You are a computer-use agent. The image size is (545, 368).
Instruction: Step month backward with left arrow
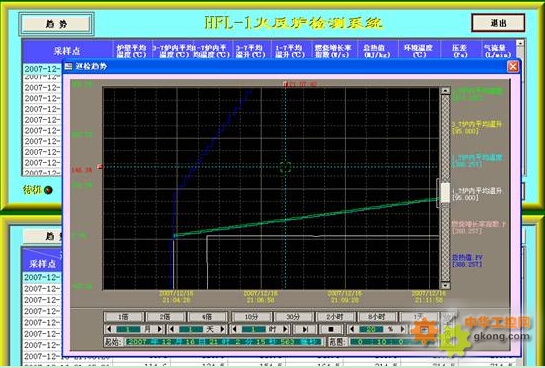[x=109, y=329]
